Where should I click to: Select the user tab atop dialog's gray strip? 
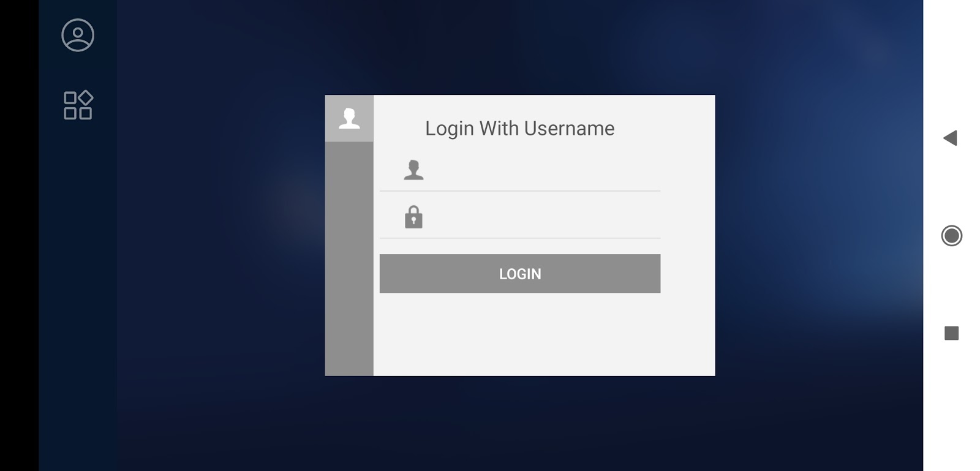349,118
